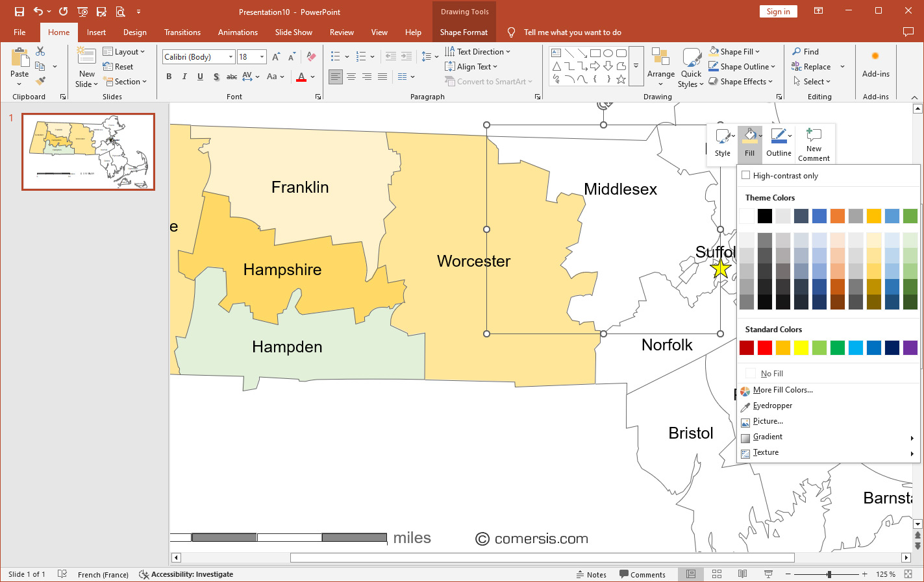Click the Style button in mini toolbar
Viewport: 924px width, 582px height.
point(723,143)
